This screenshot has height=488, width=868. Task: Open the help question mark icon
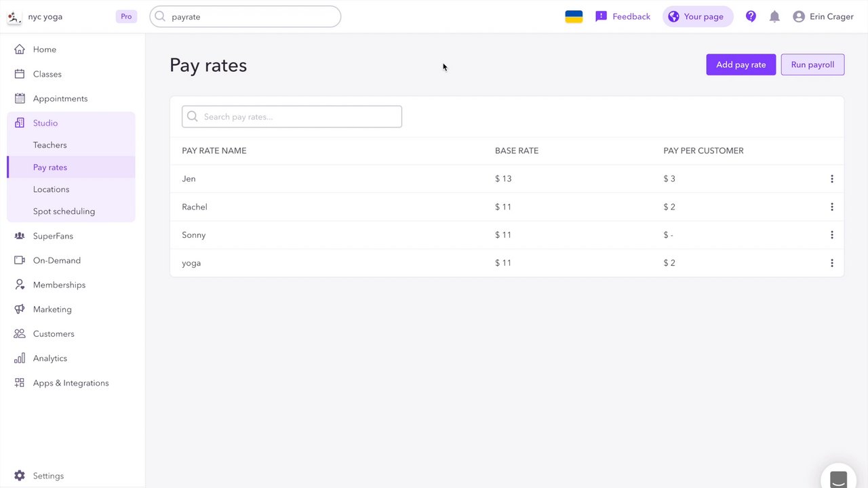pyautogui.click(x=751, y=17)
